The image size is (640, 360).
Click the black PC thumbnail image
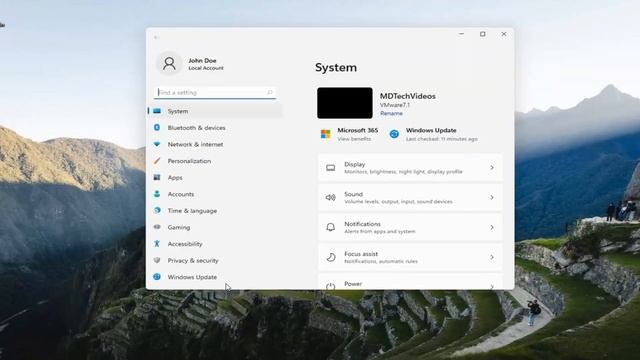click(x=345, y=103)
